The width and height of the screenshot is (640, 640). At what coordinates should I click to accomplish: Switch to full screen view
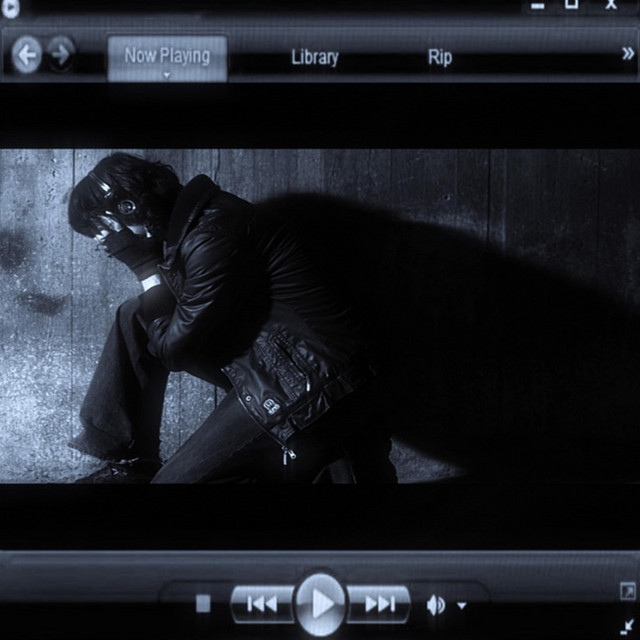click(x=627, y=591)
